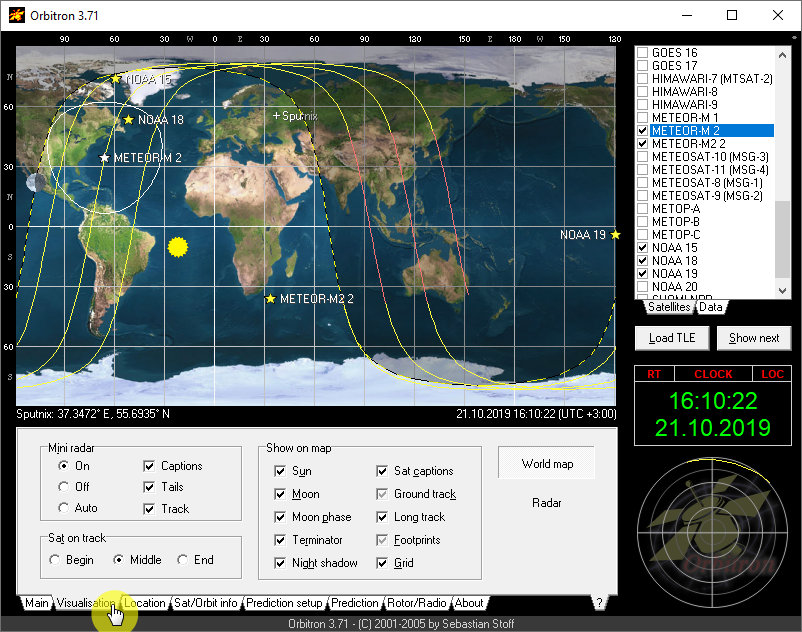Disable the Night shadow checkbox
The height and width of the screenshot is (632, 802).
pos(281,563)
